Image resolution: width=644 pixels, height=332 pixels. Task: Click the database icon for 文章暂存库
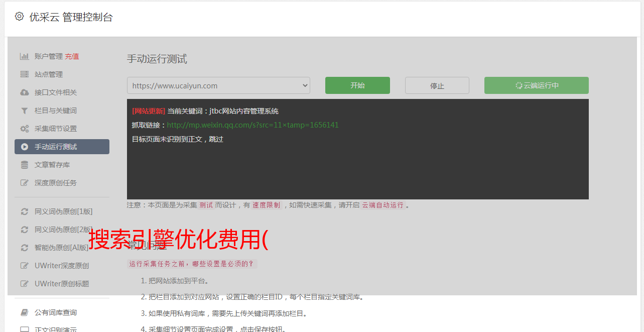pyautogui.click(x=24, y=165)
